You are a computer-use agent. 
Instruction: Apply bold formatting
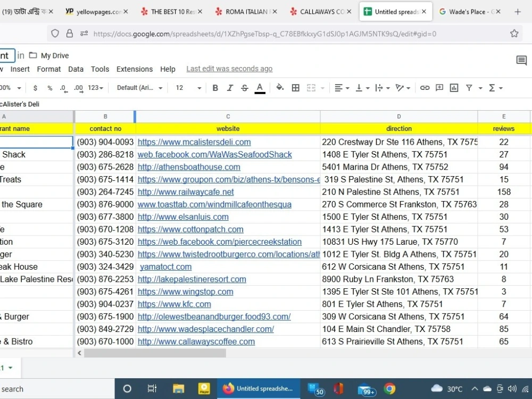215,88
